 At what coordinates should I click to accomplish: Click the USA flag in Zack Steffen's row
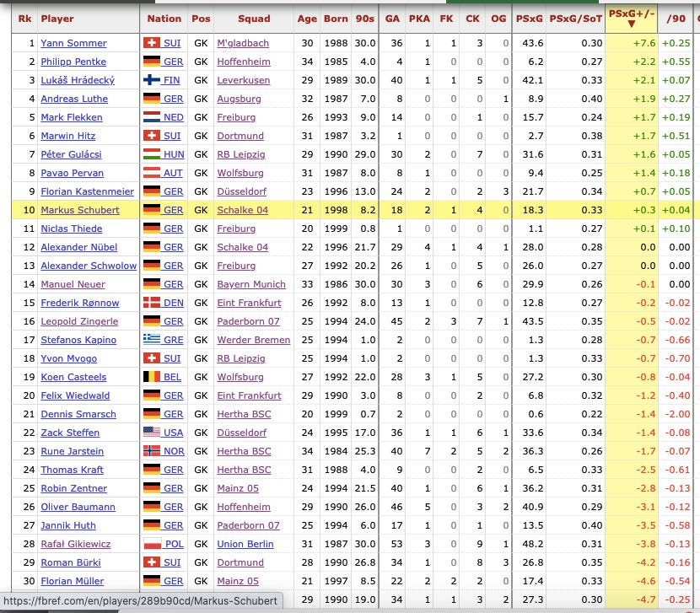tap(152, 433)
